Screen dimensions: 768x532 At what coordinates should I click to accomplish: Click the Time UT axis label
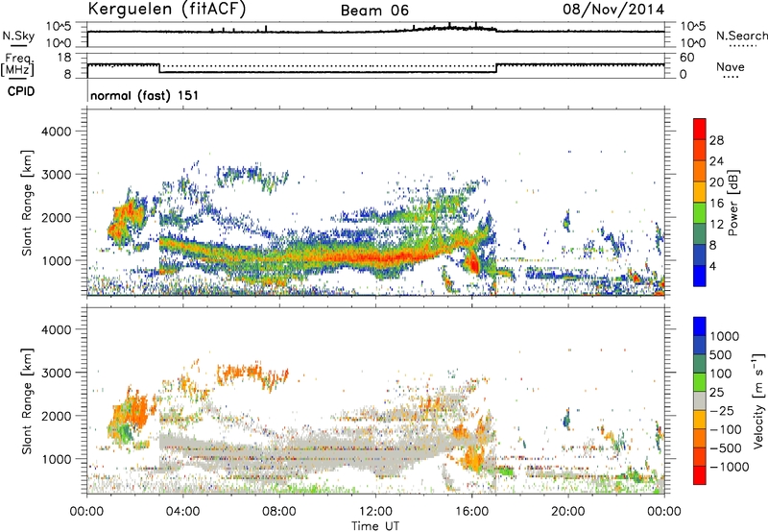pyautogui.click(x=375, y=526)
